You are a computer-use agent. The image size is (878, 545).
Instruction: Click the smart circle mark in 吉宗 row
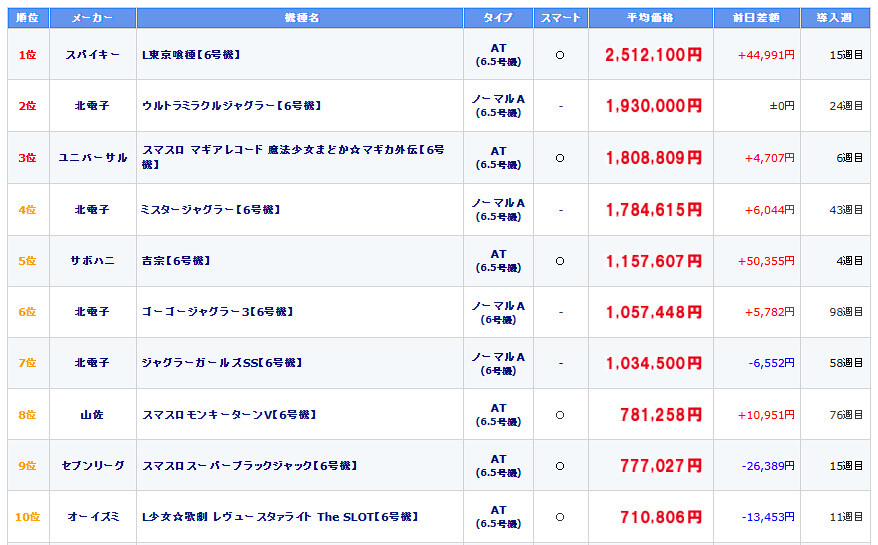pos(560,261)
